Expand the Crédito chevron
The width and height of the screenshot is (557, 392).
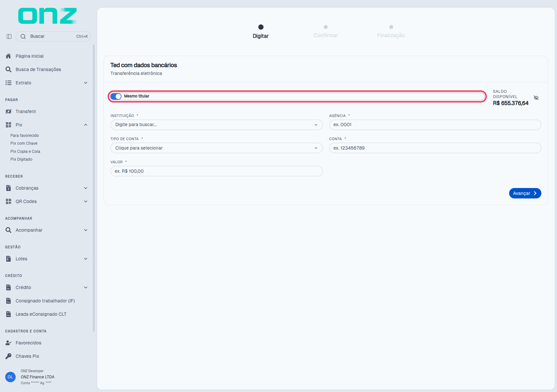click(86, 287)
